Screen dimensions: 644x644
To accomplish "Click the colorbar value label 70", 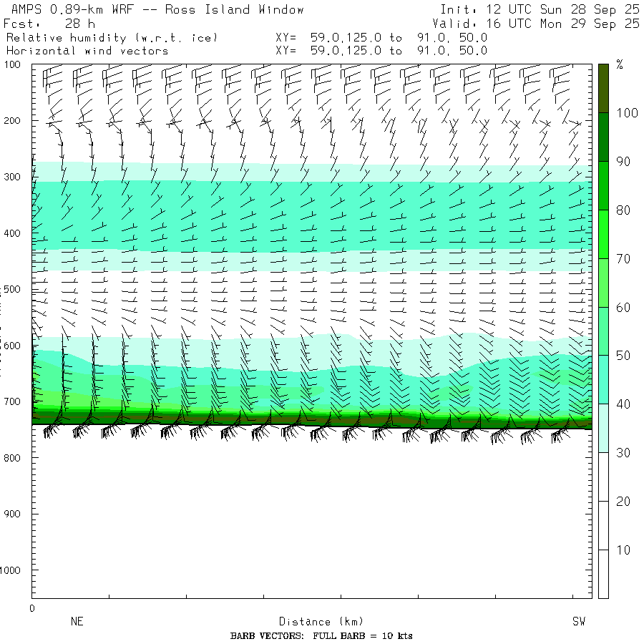I will coord(623,259).
